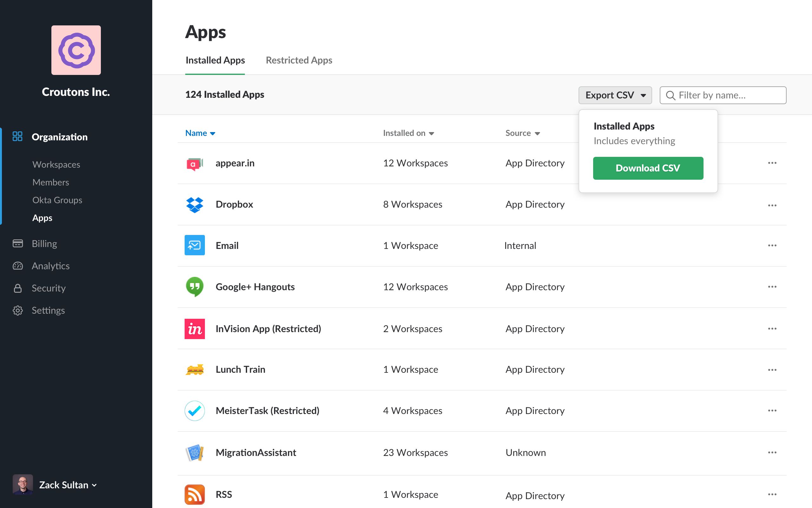Click the Dropbox app icon
Image resolution: width=812 pixels, height=508 pixels.
tap(195, 204)
